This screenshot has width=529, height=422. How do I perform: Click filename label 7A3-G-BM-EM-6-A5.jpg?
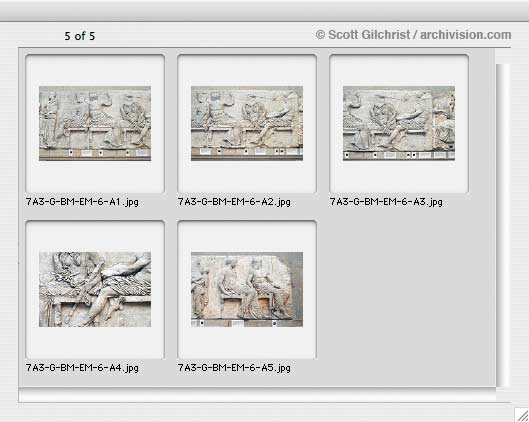point(234,368)
